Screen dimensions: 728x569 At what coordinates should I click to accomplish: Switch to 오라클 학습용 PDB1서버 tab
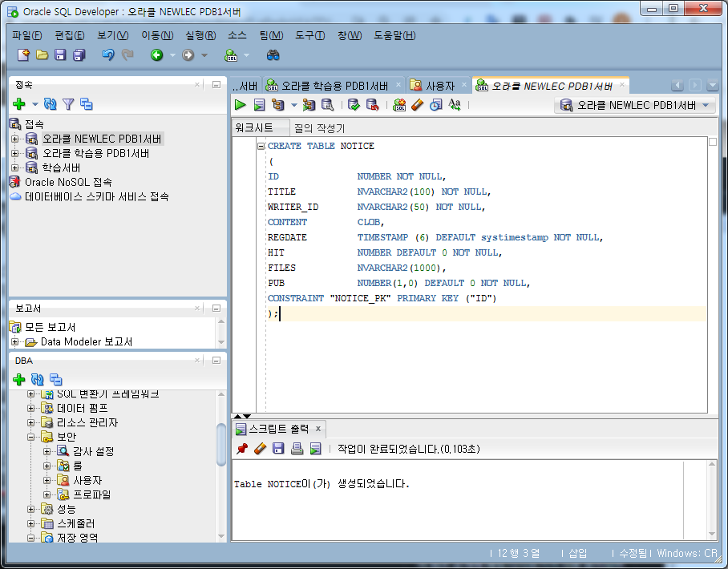tap(334, 86)
